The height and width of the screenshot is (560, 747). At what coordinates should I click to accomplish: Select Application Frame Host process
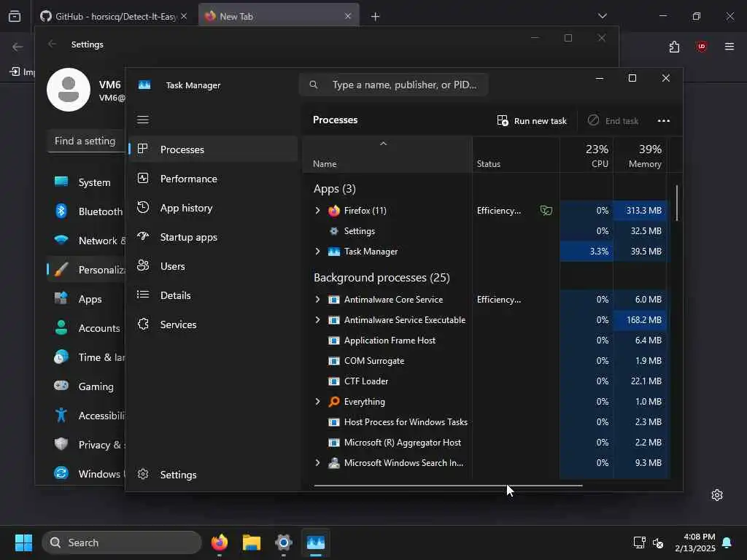[x=486, y=341]
